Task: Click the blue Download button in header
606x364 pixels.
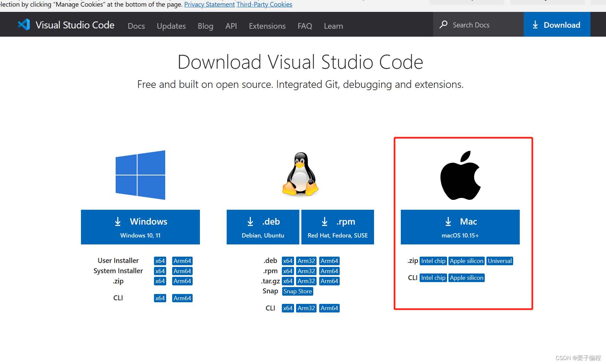Action: click(557, 24)
